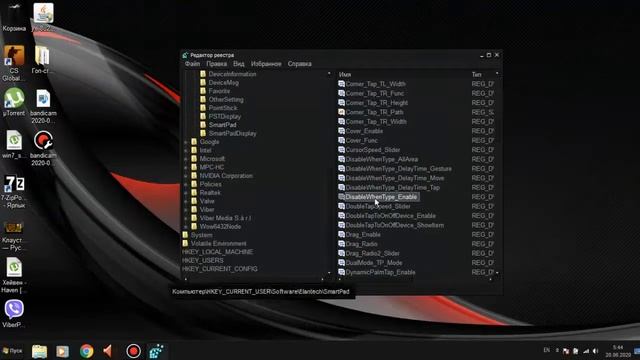Click the volume icon in system tray
The height and width of the screenshot is (360, 640).
coord(596,351)
